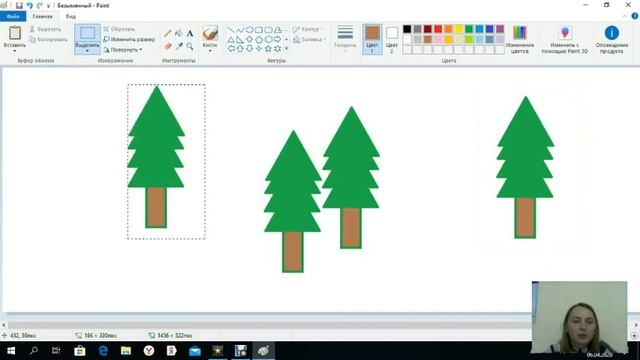640x360 pixels.
Task: Choose the Left arrow shape
Action: [231, 49]
